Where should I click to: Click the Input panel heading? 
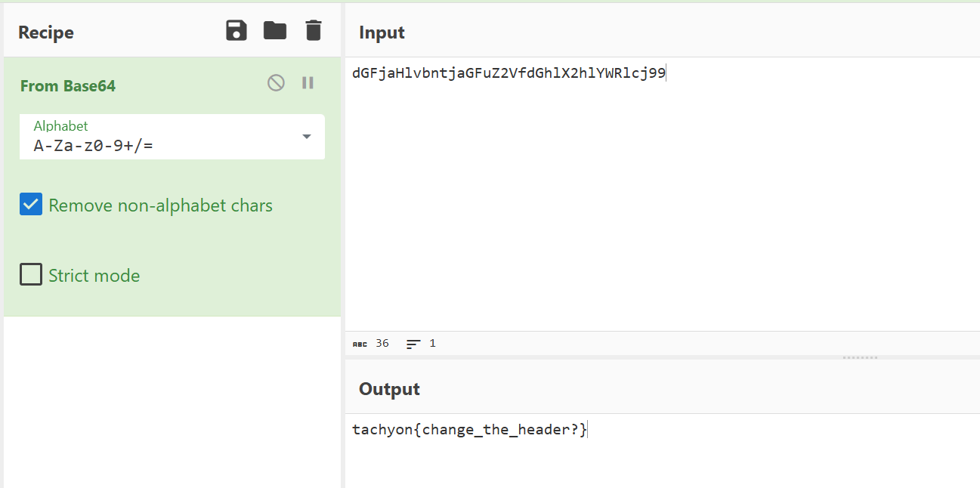pos(382,32)
